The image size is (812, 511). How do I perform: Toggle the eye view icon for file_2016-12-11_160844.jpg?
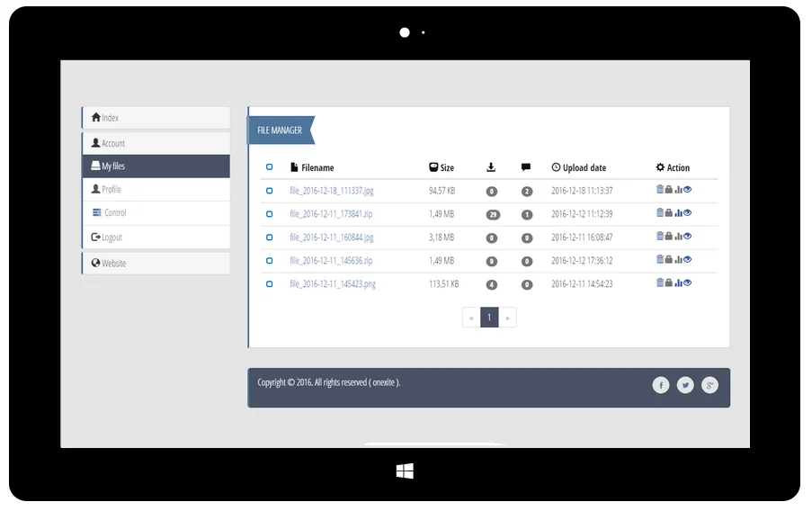[688, 237]
